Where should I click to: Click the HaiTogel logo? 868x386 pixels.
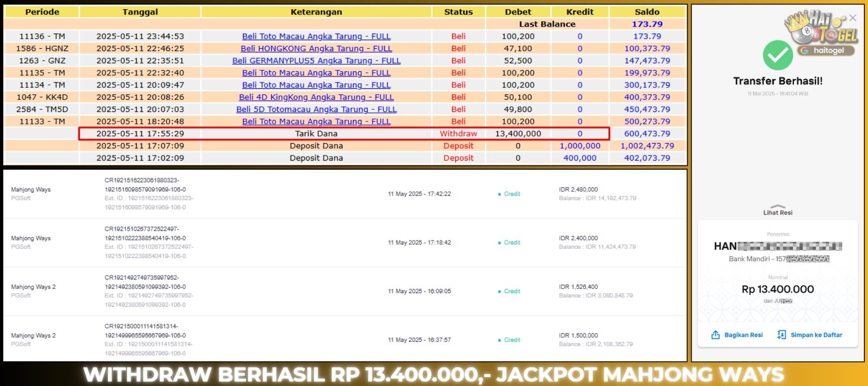point(821,28)
